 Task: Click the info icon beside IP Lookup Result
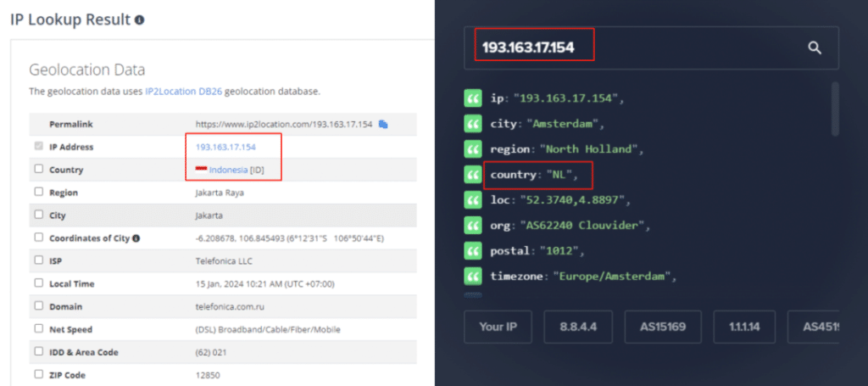click(x=140, y=20)
